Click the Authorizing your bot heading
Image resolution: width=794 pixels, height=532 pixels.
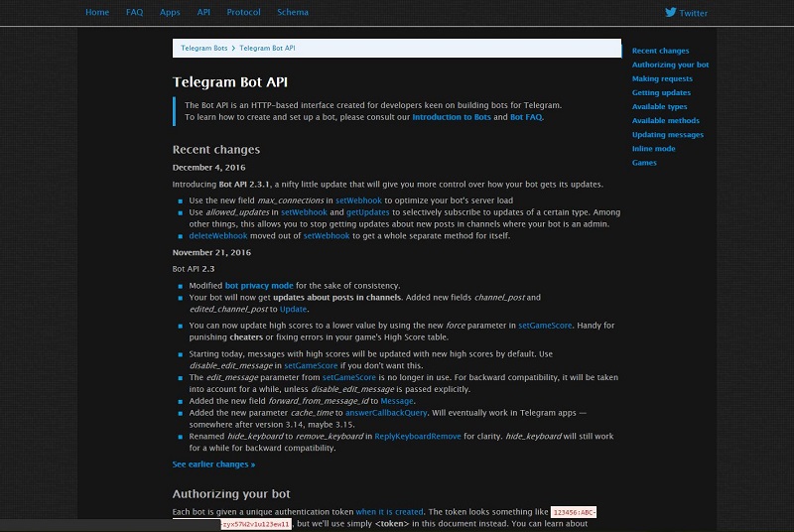pos(231,494)
